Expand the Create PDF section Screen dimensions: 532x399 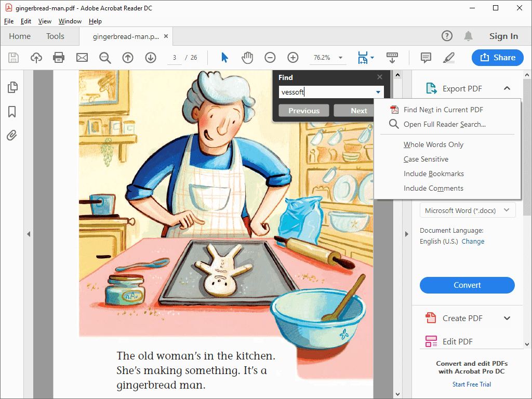coord(507,318)
